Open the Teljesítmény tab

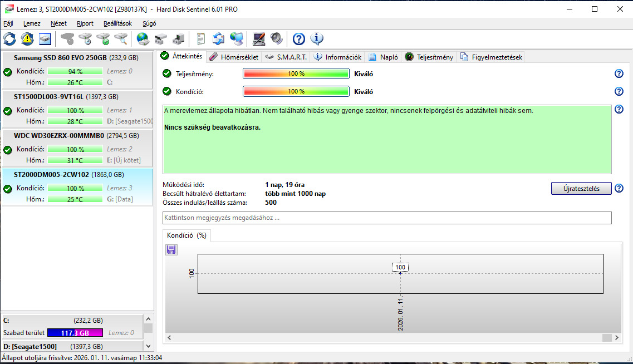(x=429, y=57)
